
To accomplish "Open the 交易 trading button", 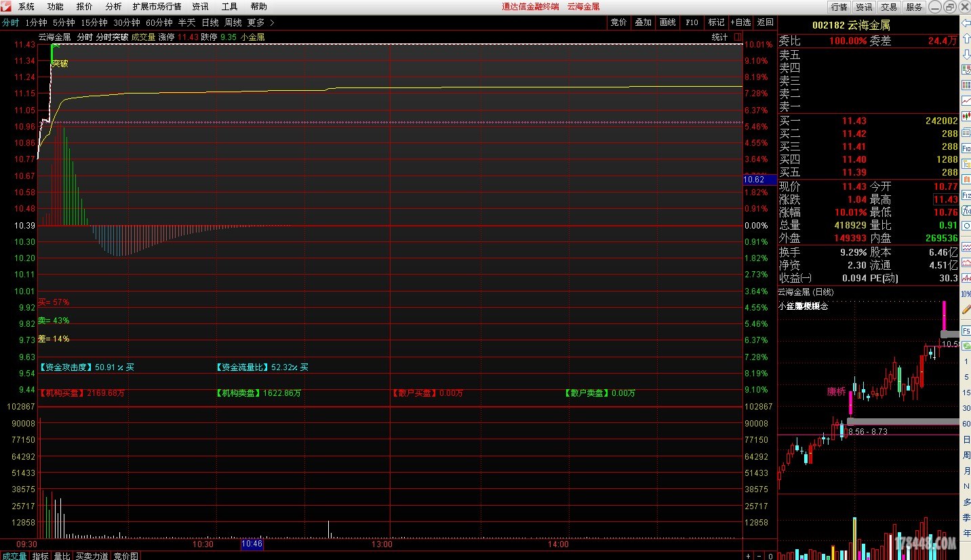I will pos(889,7).
